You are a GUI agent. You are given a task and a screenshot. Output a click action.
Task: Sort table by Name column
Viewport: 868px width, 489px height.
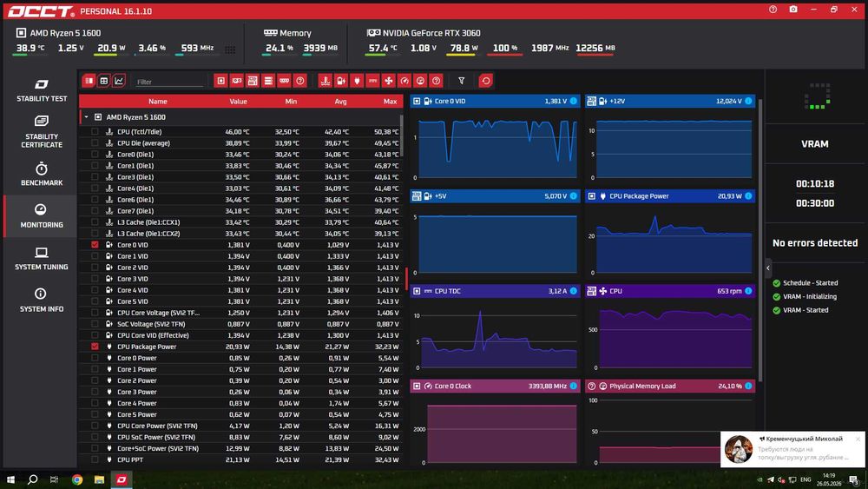click(158, 102)
